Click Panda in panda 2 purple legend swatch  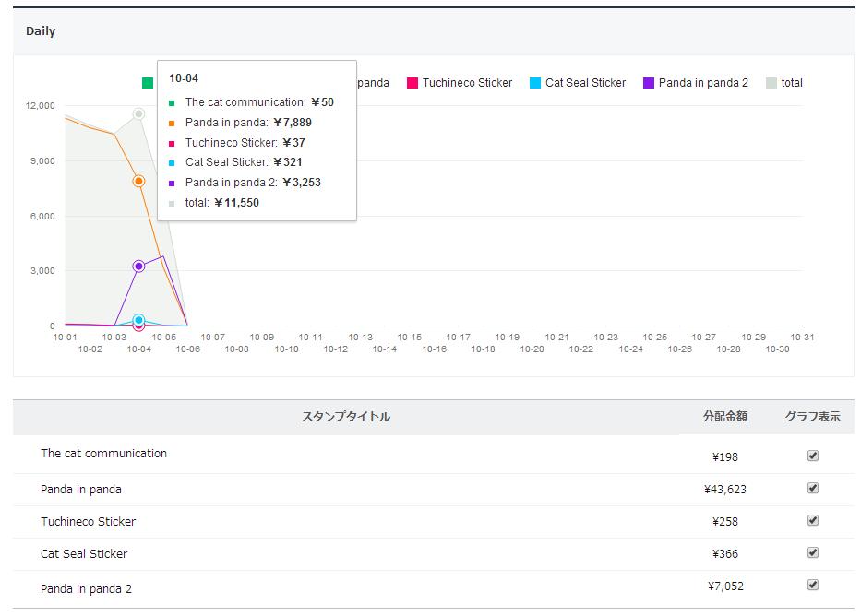[x=649, y=83]
